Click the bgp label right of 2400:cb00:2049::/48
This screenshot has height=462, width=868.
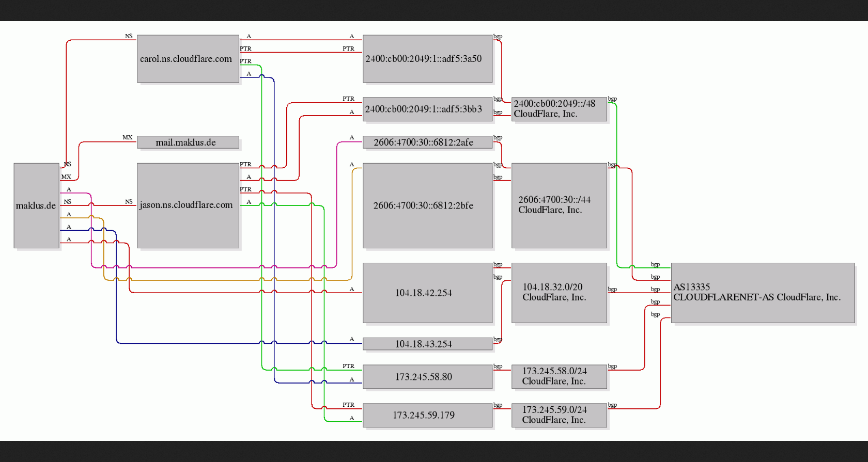pyautogui.click(x=612, y=99)
